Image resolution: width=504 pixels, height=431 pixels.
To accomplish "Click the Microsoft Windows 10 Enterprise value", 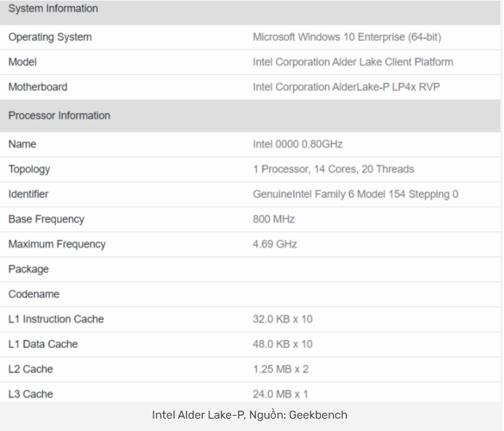I will [x=347, y=37].
